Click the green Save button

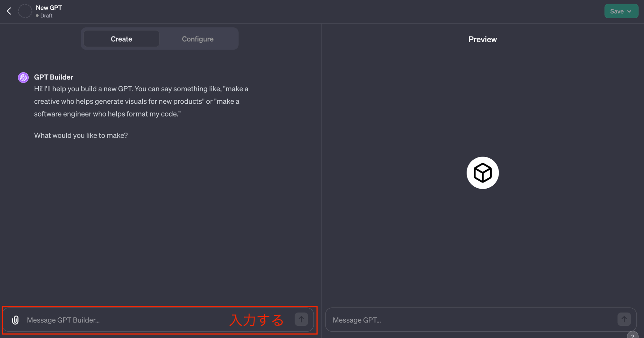621,11
